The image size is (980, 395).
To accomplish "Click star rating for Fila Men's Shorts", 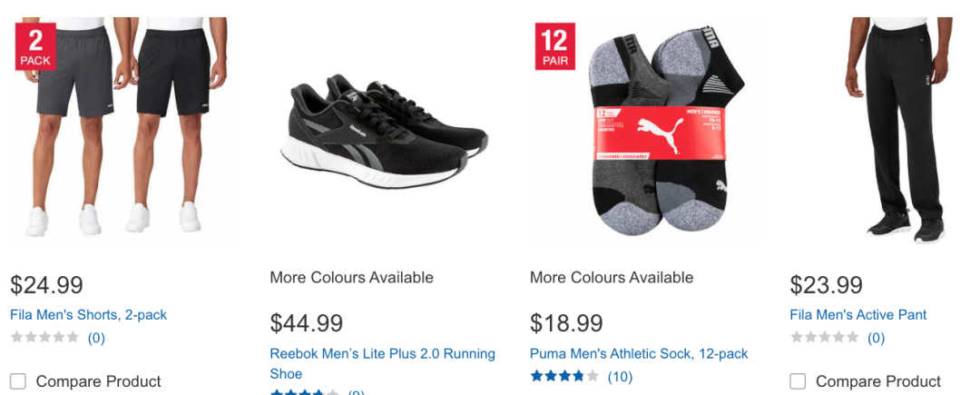I will pos(44,338).
